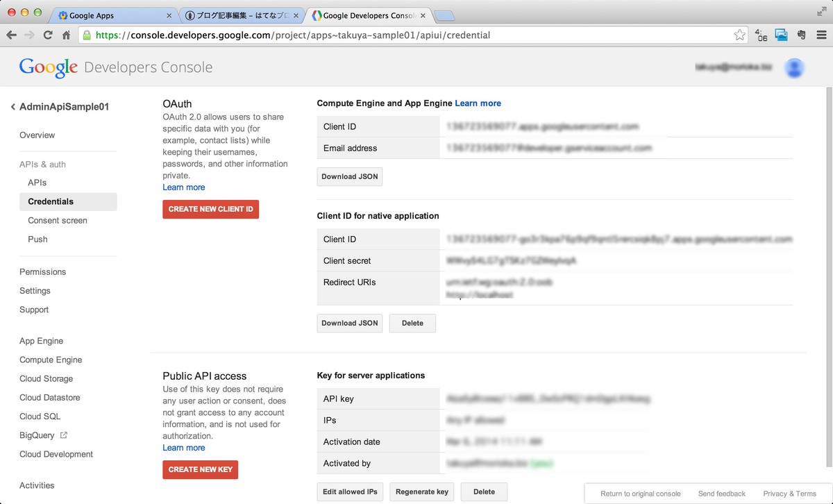This screenshot has width=833, height=504.
Task: Open Cloud Development section
Action: pos(56,454)
